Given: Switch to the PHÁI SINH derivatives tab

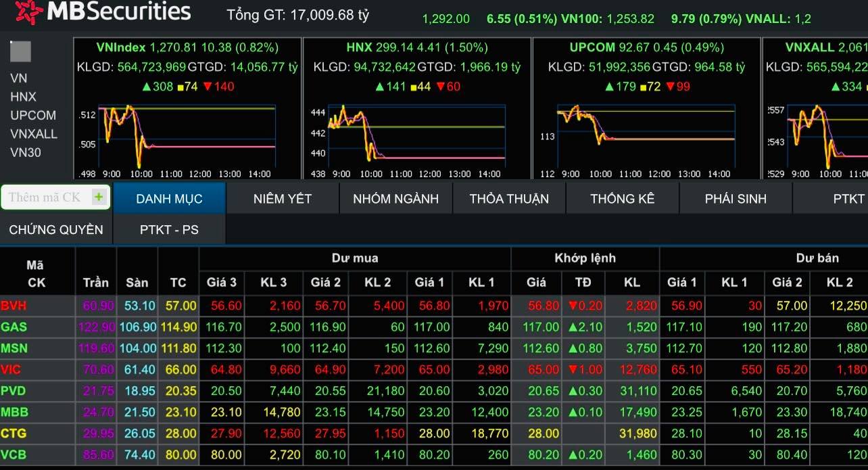Looking at the screenshot, I should [736, 198].
